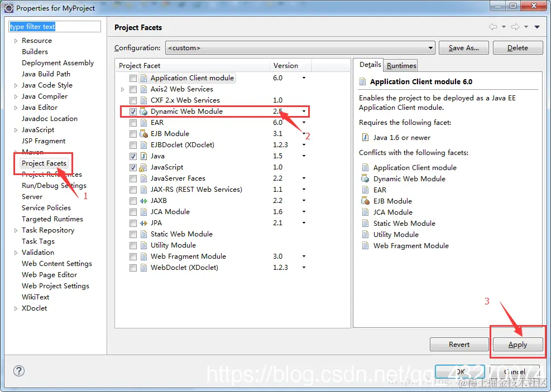This screenshot has width=551, height=392.
Task: Open the back history dropdown arrow
Action: click(x=504, y=27)
